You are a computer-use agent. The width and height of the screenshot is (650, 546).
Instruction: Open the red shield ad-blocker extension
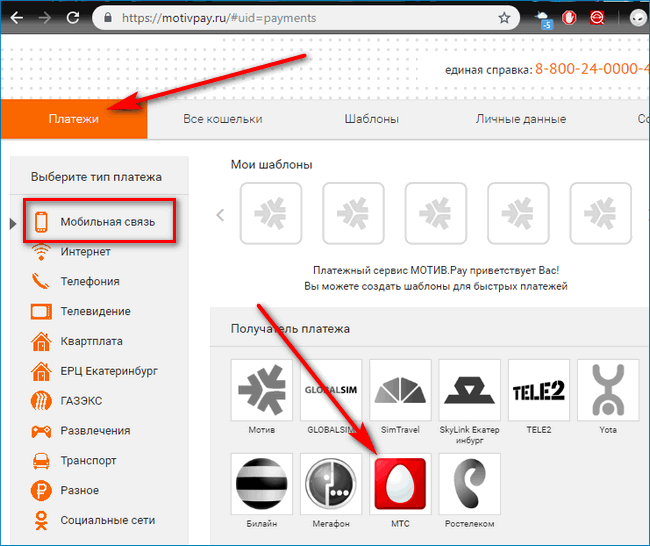tap(570, 18)
